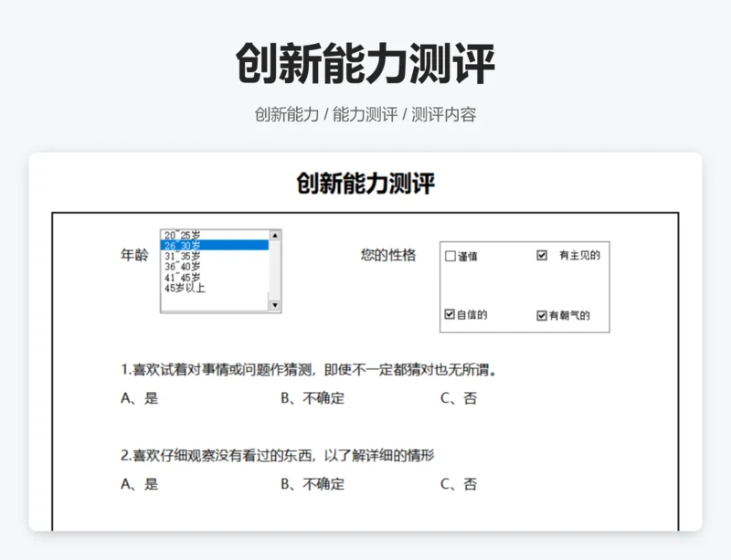731x560 pixels.
Task: Toggle the 有朝气的 checkbox
Action: 542,315
